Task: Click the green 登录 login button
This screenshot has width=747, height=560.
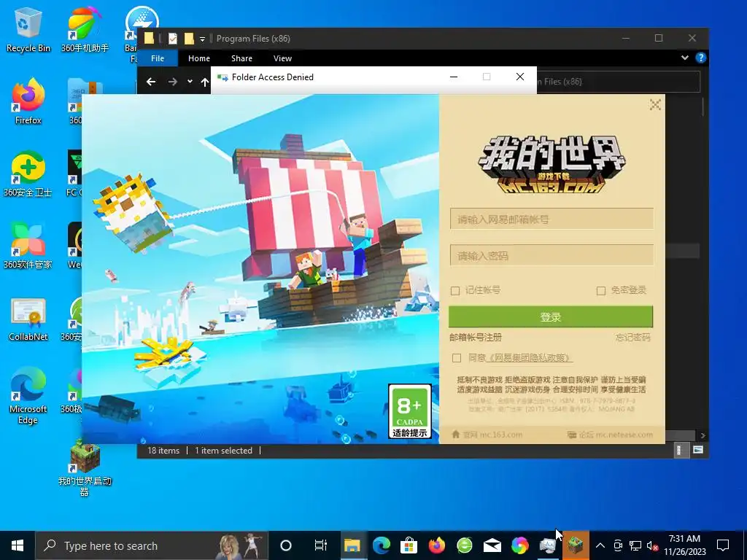Action: pyautogui.click(x=551, y=316)
